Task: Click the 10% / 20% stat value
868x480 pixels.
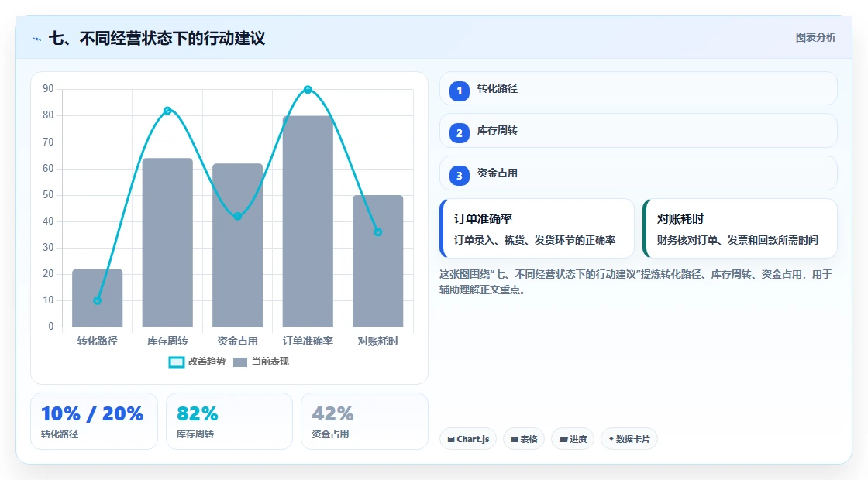Action: pyautogui.click(x=92, y=413)
